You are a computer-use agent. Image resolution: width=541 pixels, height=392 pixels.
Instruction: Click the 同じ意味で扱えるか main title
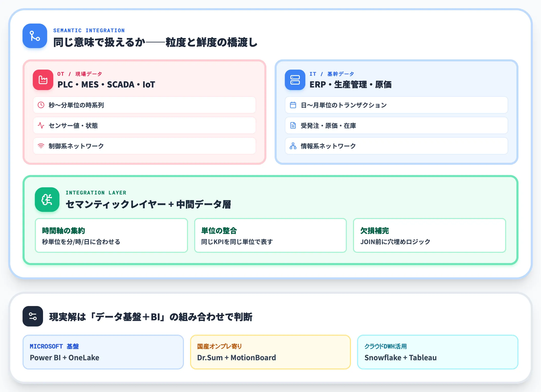click(x=155, y=42)
